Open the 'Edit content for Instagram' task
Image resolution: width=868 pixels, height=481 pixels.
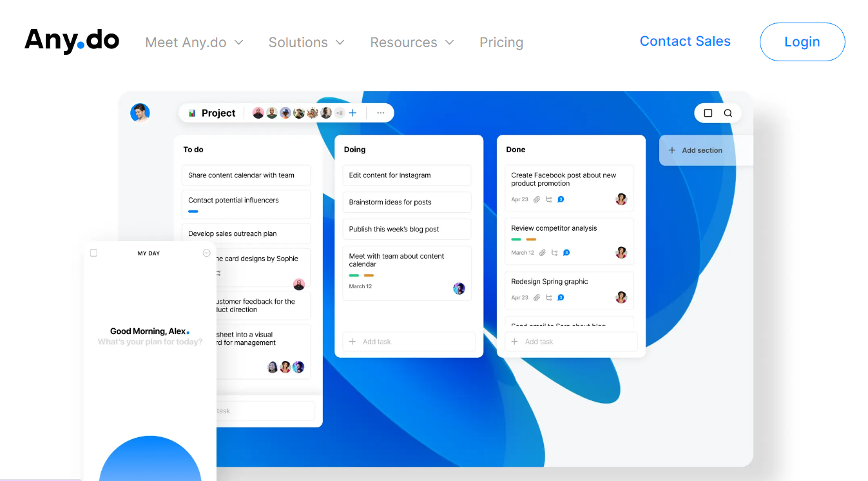pos(407,175)
